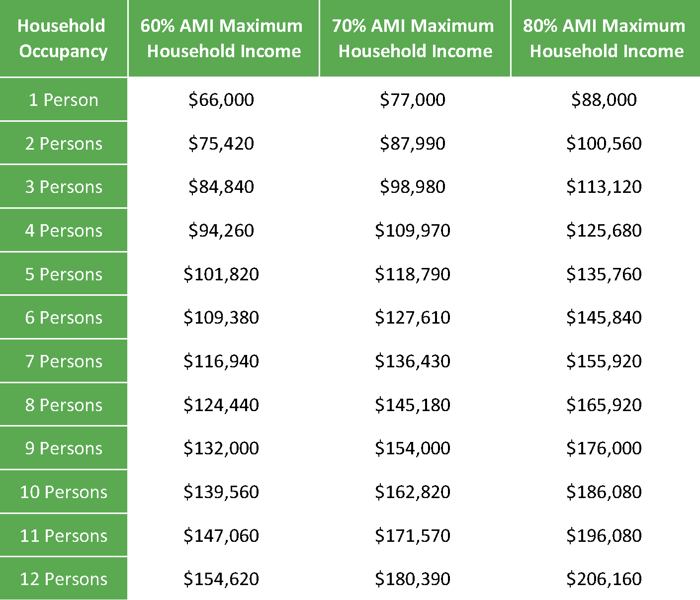Click the Household Occupancy header cell
Screen dimensions: 700x600
(63, 38)
